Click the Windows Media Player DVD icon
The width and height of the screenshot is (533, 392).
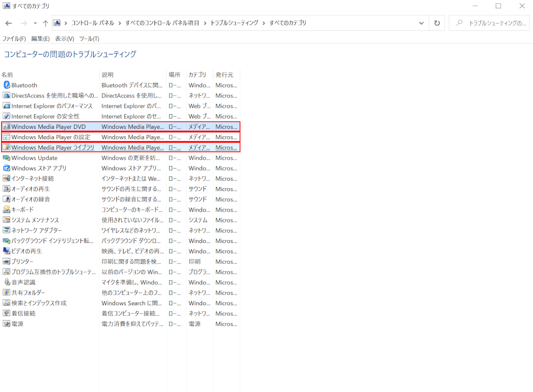pos(6,127)
